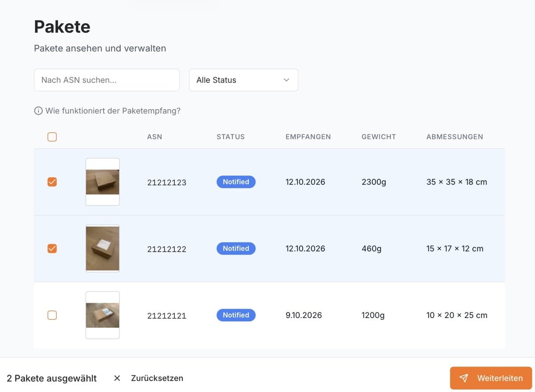
Task: Click ASN number 21212123
Action: point(167,182)
